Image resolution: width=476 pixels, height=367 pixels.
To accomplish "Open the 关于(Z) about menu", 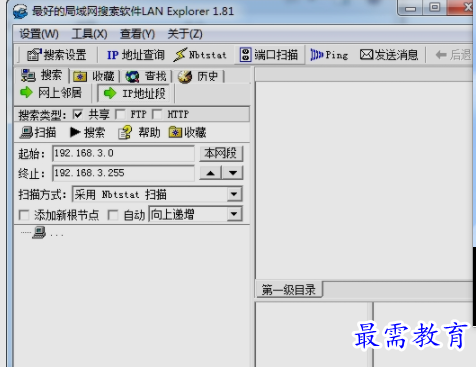I will coord(185,34).
